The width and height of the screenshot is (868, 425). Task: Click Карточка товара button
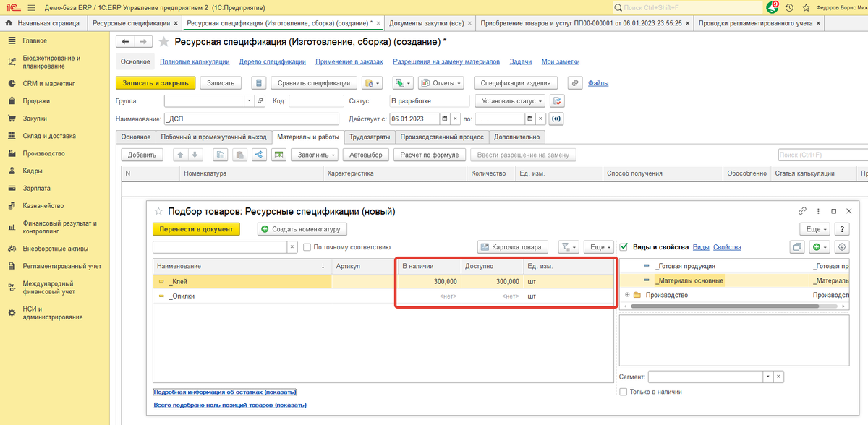pos(514,247)
